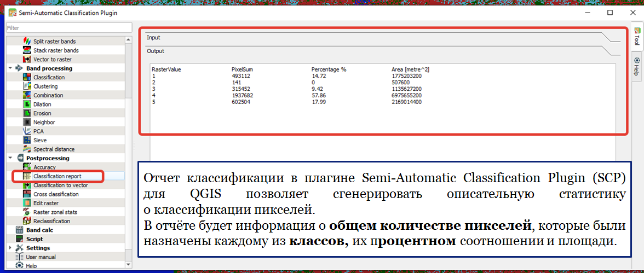Click the Spectral distance icon
This screenshot has height=273, width=644.
[x=27, y=149]
